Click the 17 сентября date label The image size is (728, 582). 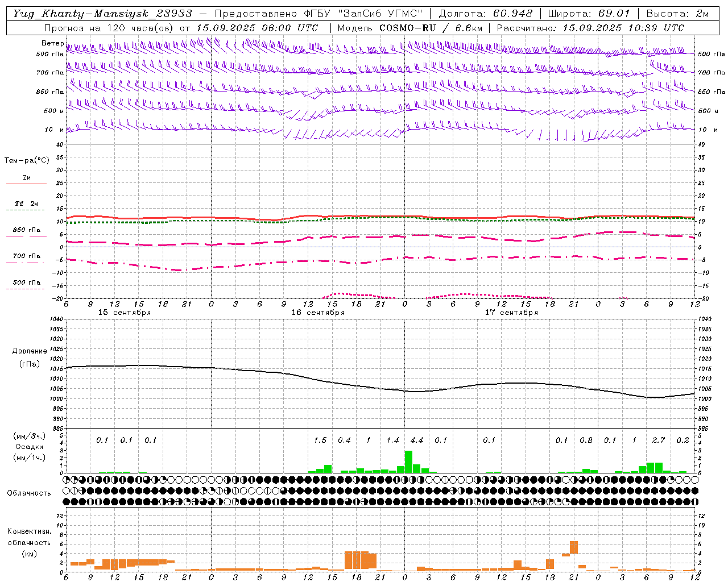511,313
